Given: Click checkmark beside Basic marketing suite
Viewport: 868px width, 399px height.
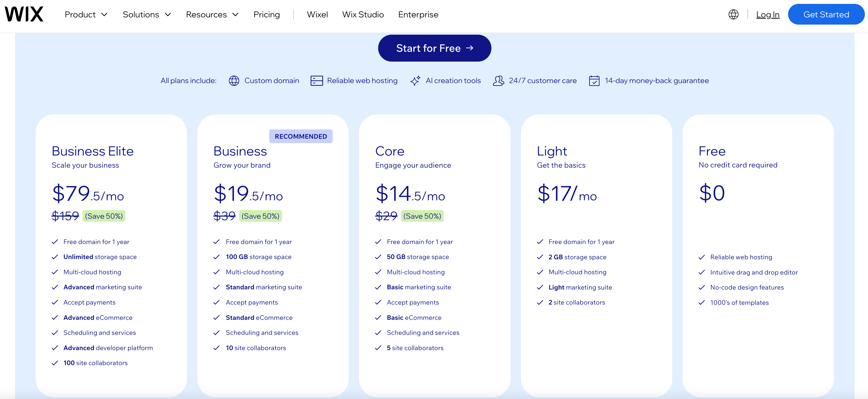Looking at the screenshot, I should [378, 287].
